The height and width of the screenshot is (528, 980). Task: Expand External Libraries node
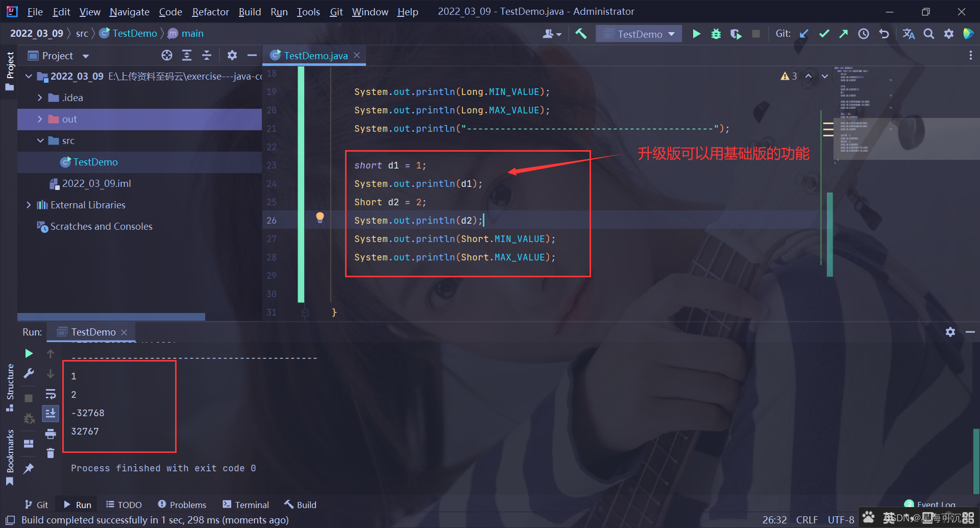29,205
